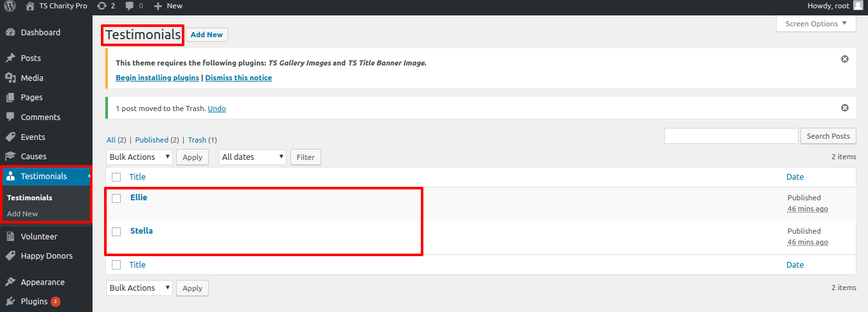
Task: Click the Happy Donors tag icon
Action: (10, 256)
